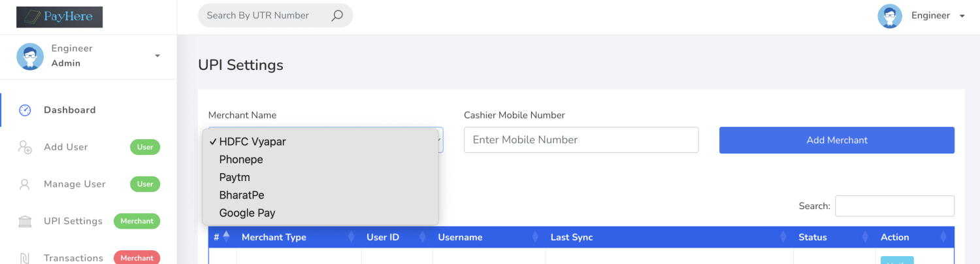
Task: Click the Manage User person icon
Action: tap(25, 184)
